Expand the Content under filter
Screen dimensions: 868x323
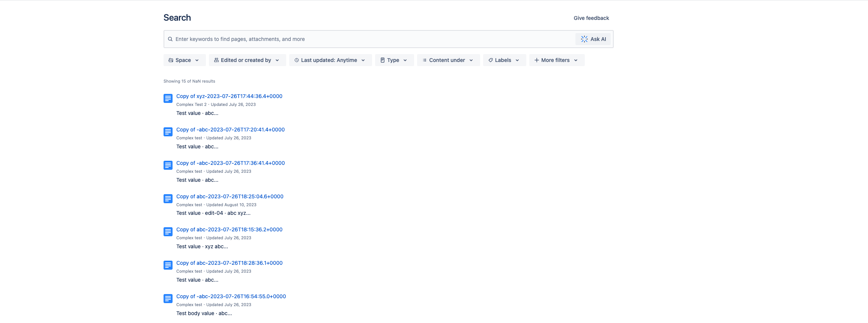tap(449, 60)
